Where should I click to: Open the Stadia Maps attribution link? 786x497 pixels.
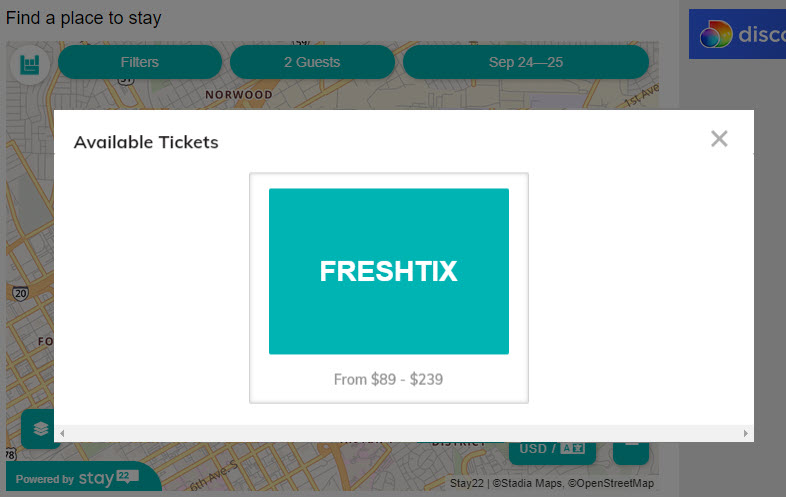(x=527, y=483)
